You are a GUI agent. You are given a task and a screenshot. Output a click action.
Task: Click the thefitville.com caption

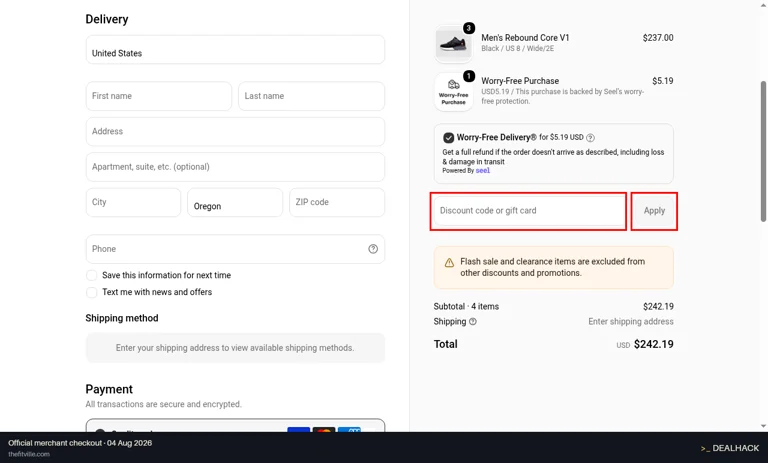point(29,454)
